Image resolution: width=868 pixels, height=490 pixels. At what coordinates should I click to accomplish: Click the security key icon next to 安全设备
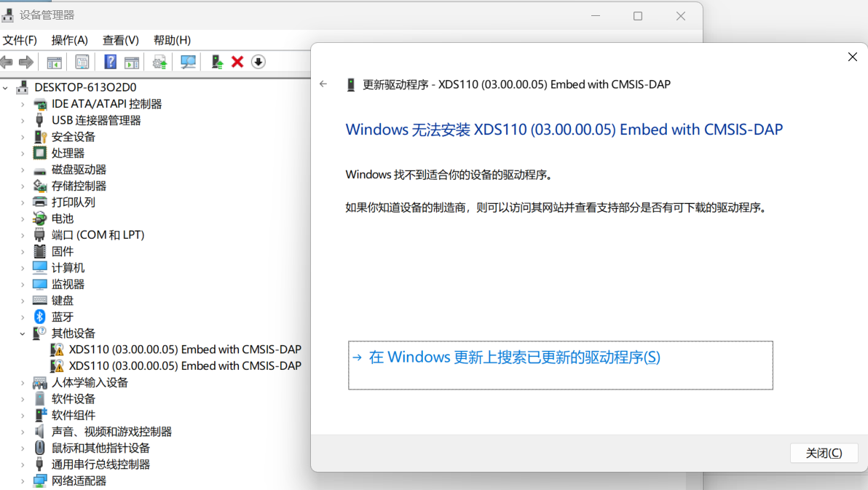(x=40, y=137)
